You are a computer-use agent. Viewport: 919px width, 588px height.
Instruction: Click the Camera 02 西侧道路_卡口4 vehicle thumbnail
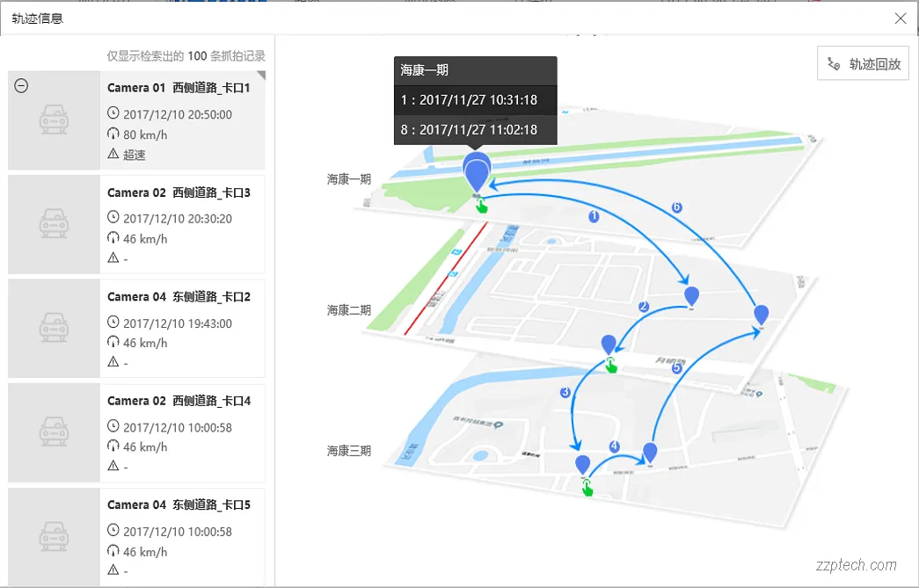click(x=55, y=432)
